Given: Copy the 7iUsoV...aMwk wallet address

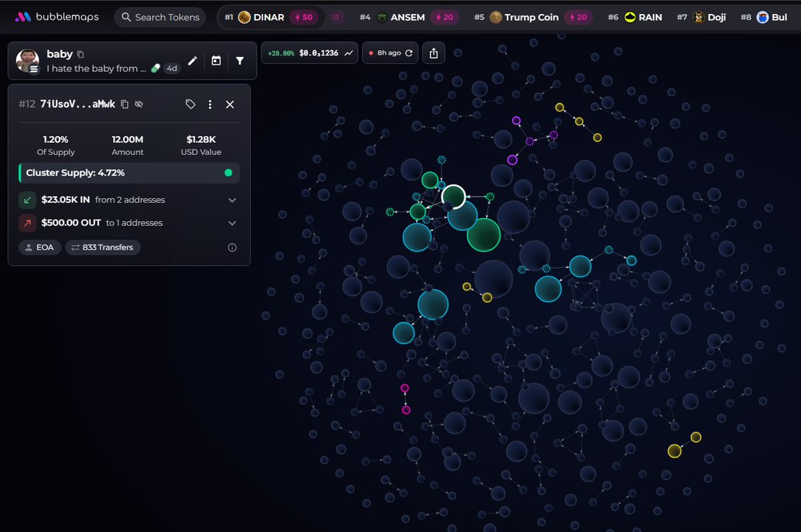Looking at the screenshot, I should 124,104.
